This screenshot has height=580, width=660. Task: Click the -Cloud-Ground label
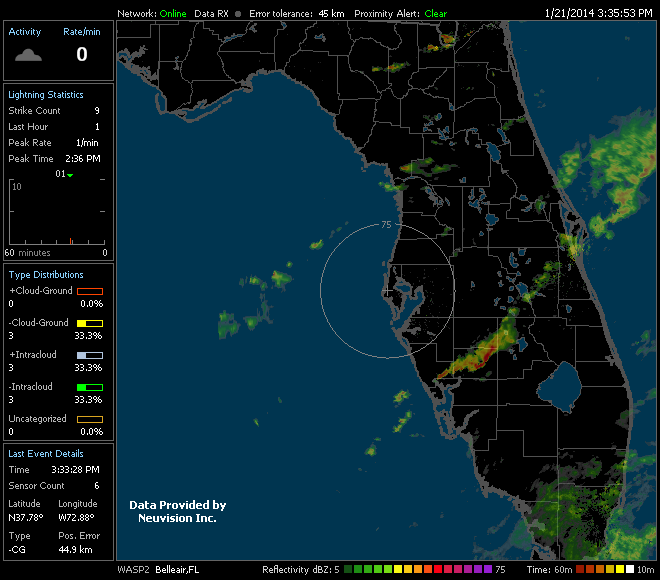pos(38,323)
